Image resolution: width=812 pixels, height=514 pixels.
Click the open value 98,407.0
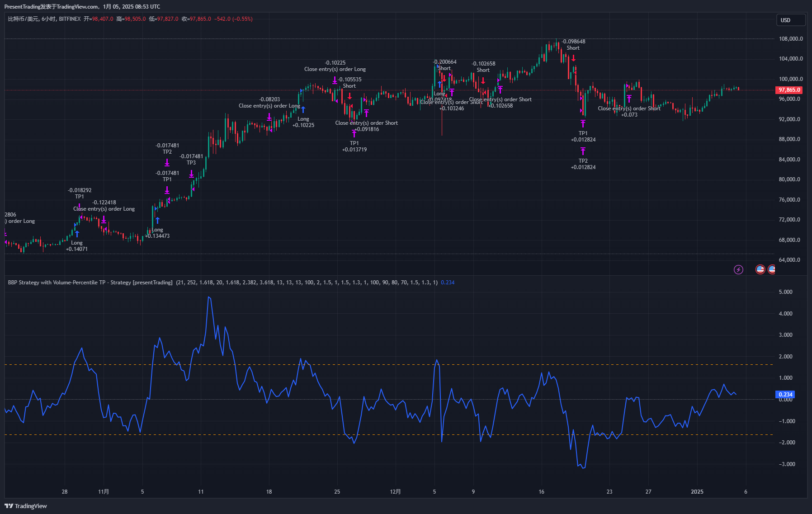pyautogui.click(x=103, y=19)
